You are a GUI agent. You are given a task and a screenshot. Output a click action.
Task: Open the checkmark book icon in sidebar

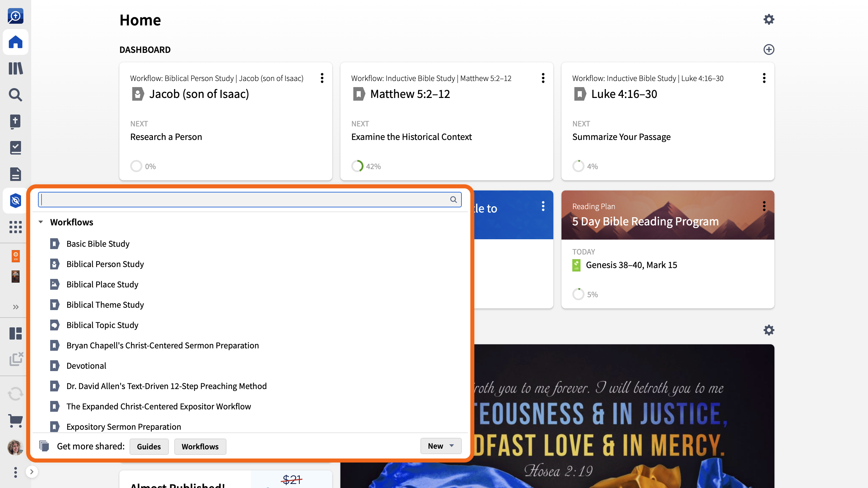point(16,148)
